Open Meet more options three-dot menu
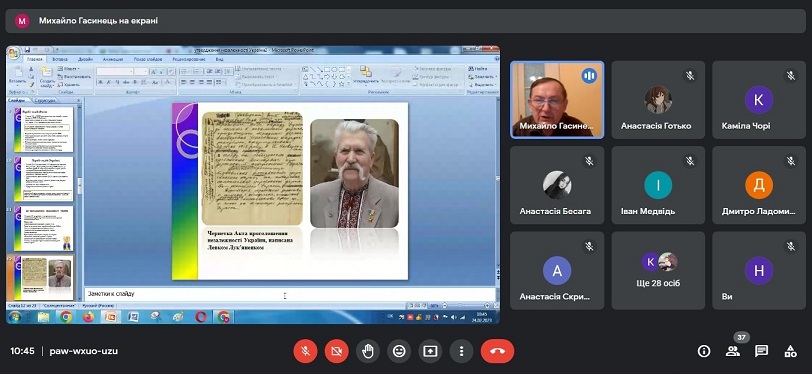This screenshot has width=812, height=374. click(461, 351)
